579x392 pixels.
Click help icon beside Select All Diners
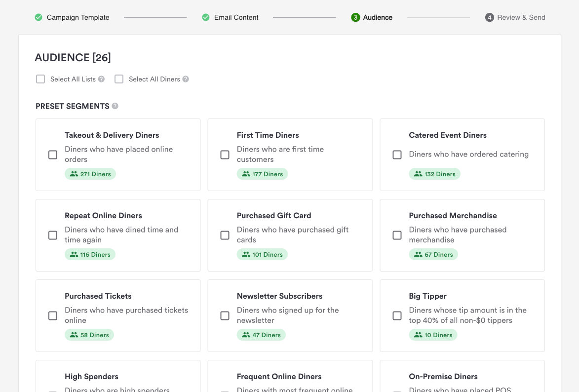186,79
